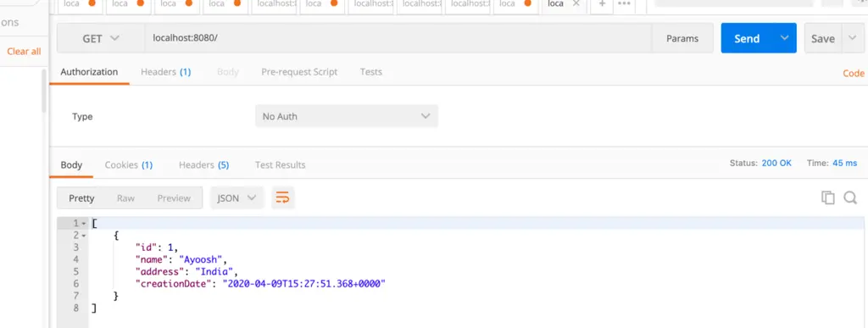Viewport: 868px width, 328px height.
Task: Open the Send button dropdown arrow
Action: (784, 38)
